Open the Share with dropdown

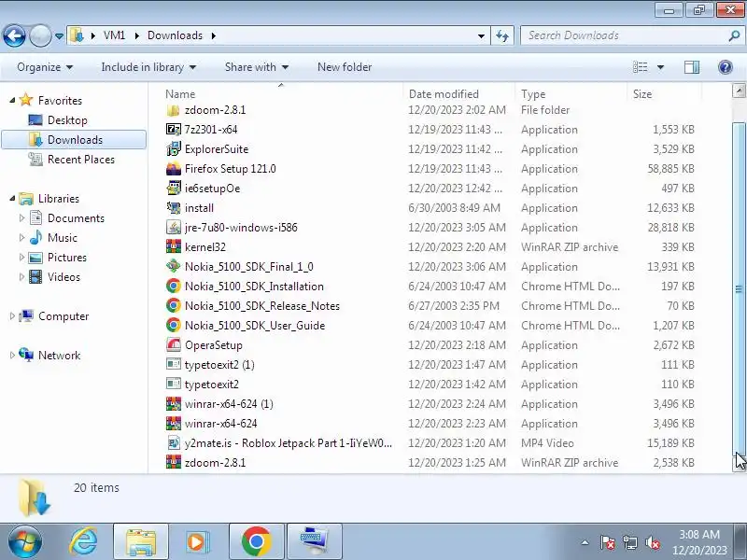[x=257, y=67]
